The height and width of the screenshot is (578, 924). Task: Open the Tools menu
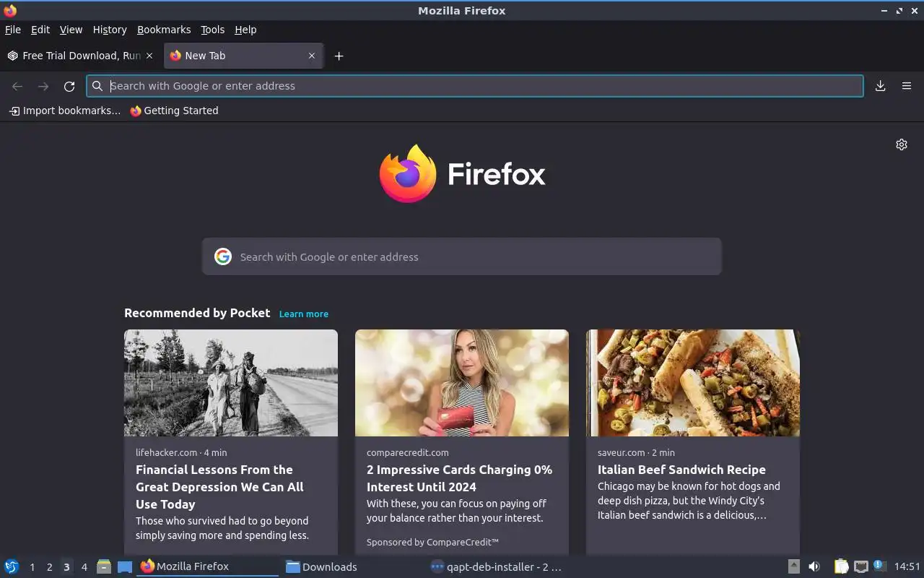pos(212,30)
